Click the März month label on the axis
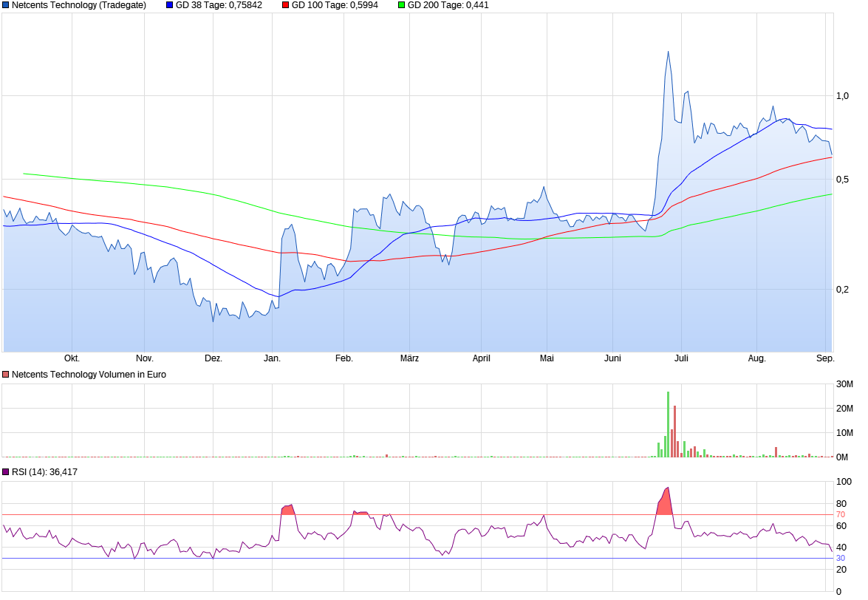This screenshot has width=868, height=600. coord(410,358)
